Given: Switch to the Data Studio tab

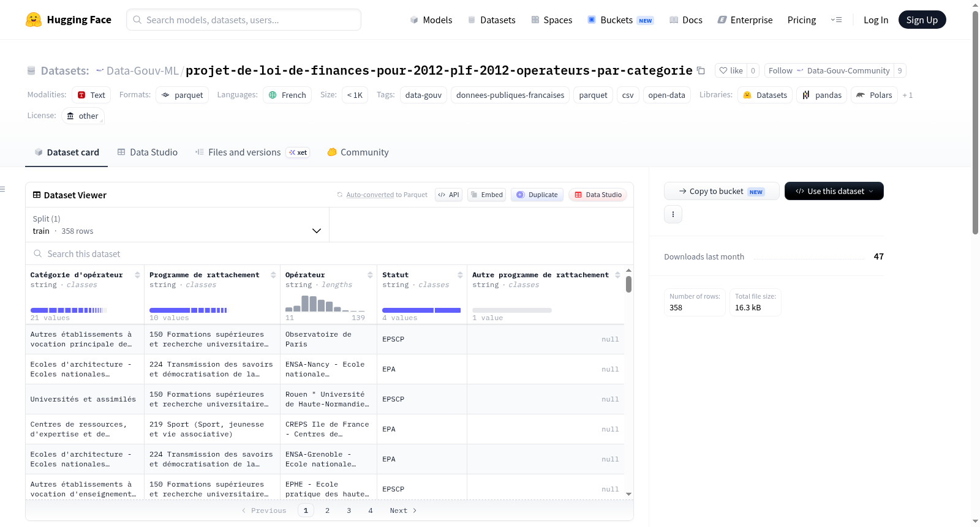Looking at the screenshot, I should pyautogui.click(x=148, y=152).
